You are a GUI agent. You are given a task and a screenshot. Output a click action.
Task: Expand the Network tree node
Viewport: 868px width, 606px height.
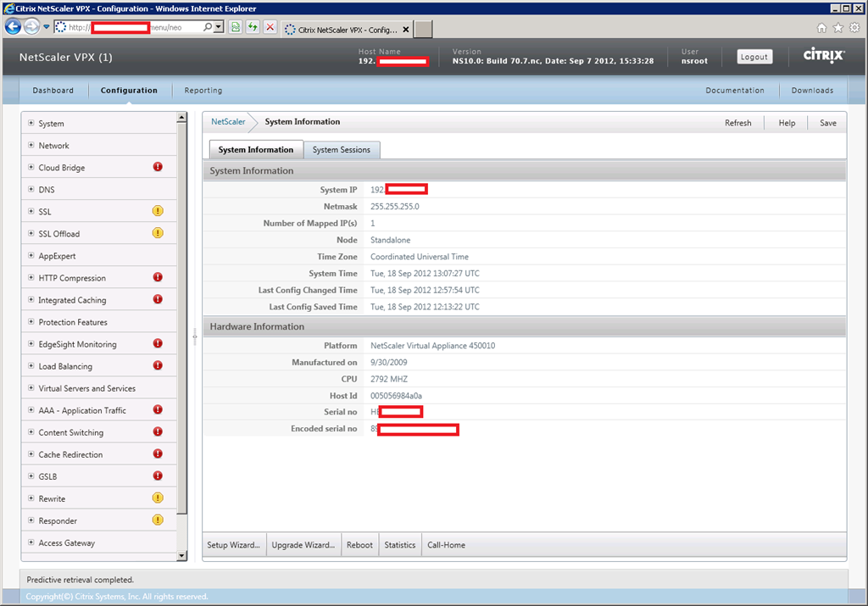(31, 145)
